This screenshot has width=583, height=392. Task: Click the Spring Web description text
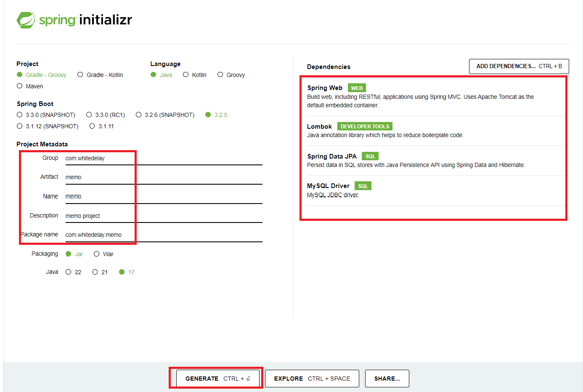pos(421,101)
